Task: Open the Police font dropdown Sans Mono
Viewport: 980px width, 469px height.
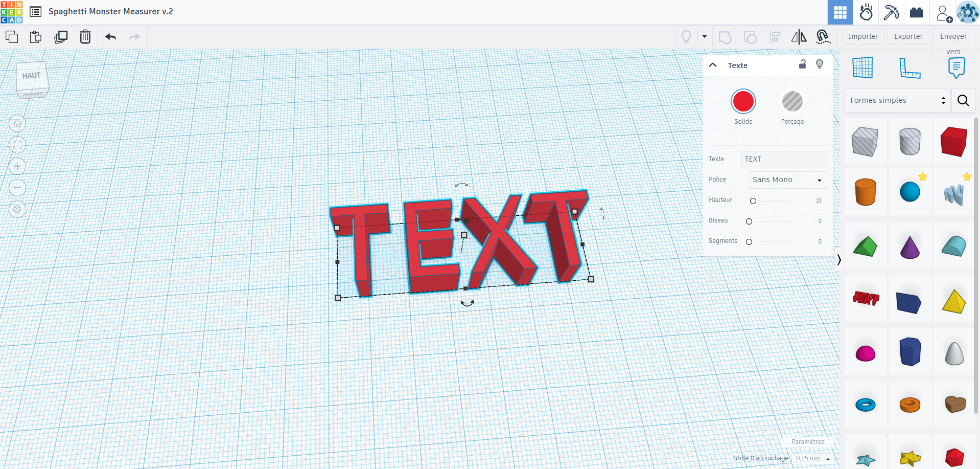Action: pyautogui.click(x=788, y=180)
